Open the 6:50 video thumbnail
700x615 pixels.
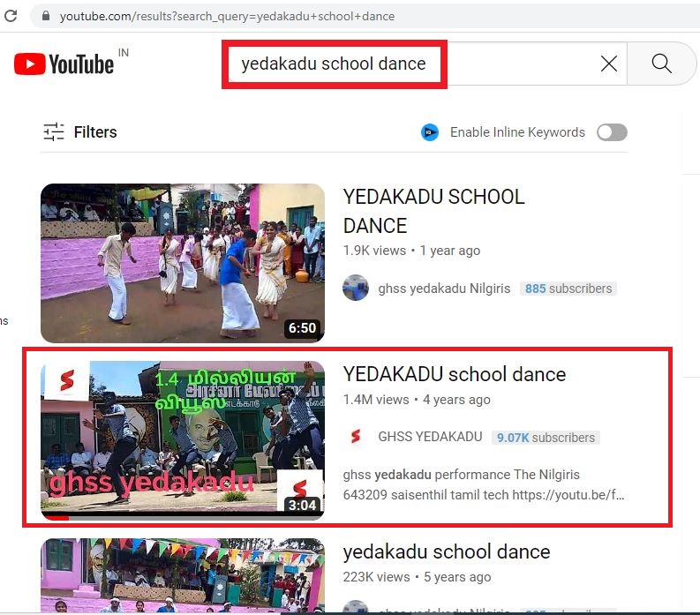[x=183, y=263]
